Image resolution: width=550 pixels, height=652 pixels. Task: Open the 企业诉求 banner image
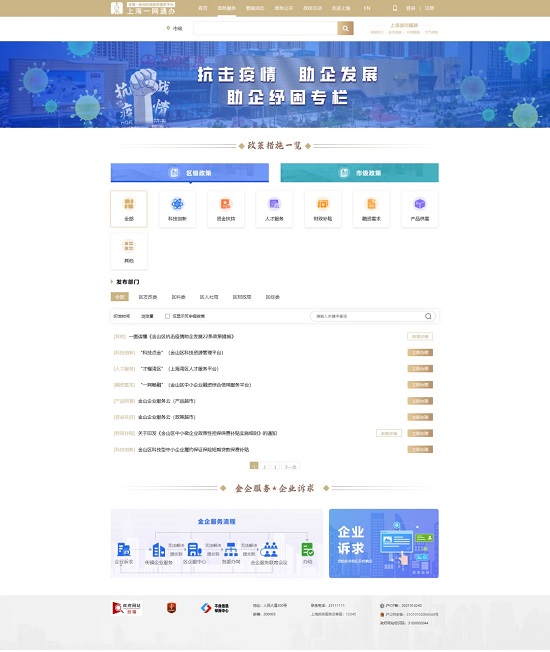384,543
